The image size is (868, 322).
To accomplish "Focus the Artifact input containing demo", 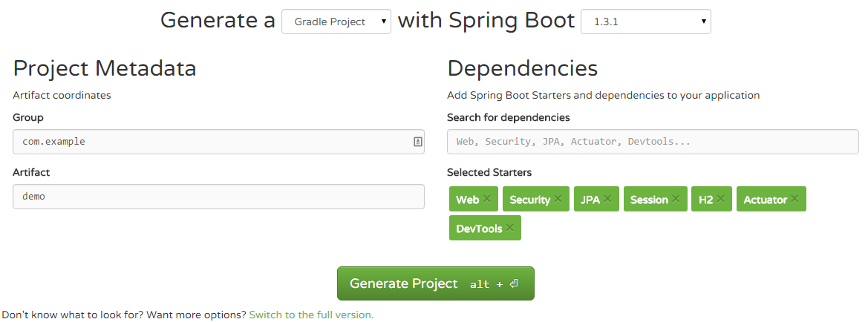I will click(218, 197).
